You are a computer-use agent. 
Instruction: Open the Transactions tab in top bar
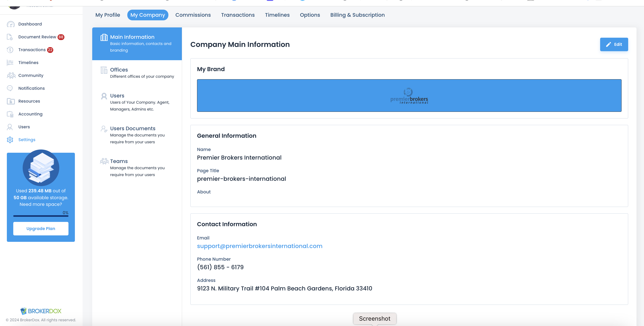point(238,15)
